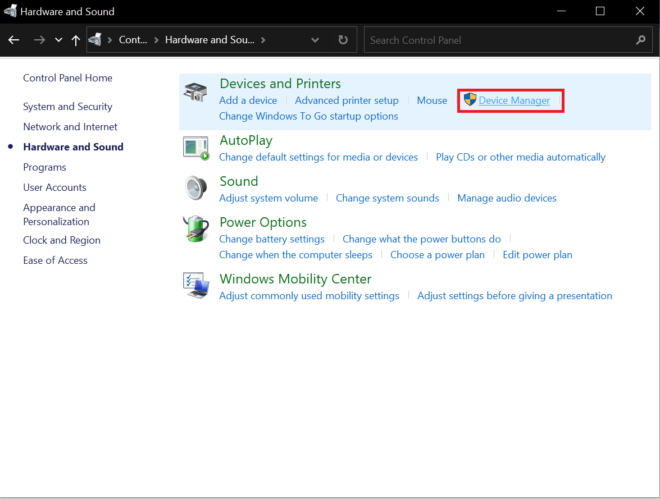
Task: Click Edit power plan
Action: [x=538, y=255]
